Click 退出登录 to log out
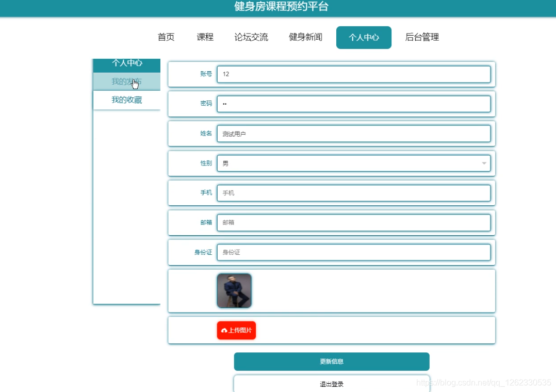The image size is (556, 392). click(332, 384)
